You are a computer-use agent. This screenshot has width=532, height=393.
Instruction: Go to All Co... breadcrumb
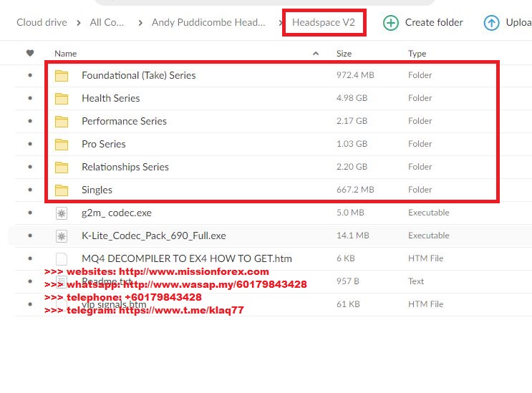pyautogui.click(x=107, y=22)
